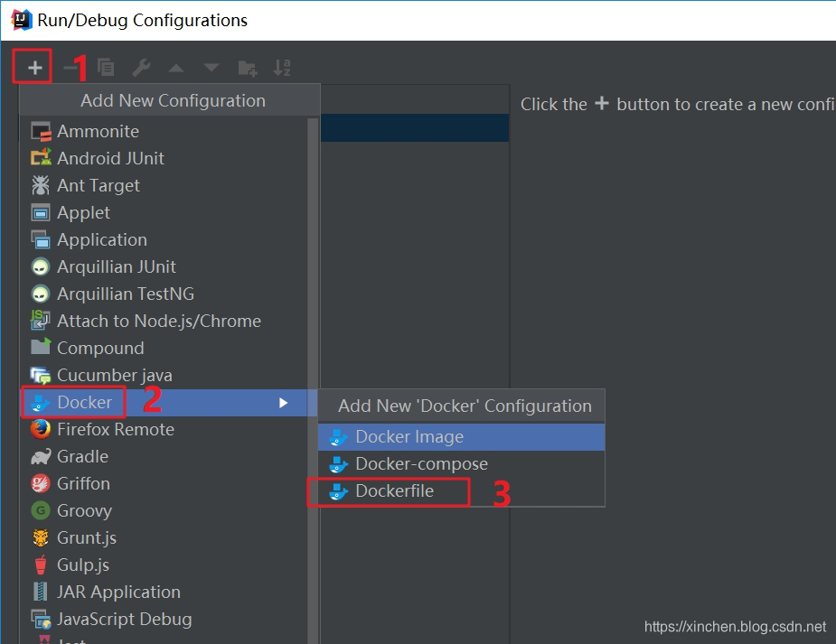
Task: Select the Attach to Node.js/Chrome entry
Action: (164, 321)
